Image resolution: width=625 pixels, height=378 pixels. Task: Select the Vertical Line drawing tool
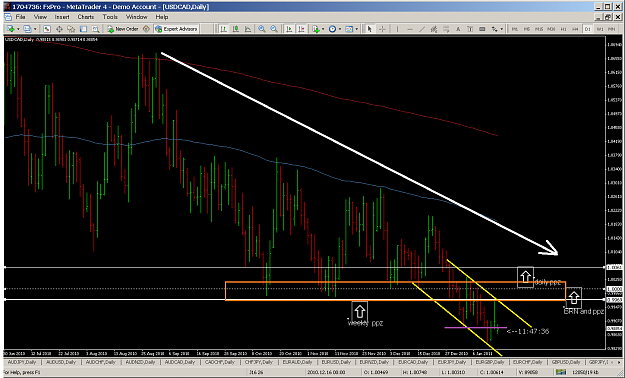(397, 29)
